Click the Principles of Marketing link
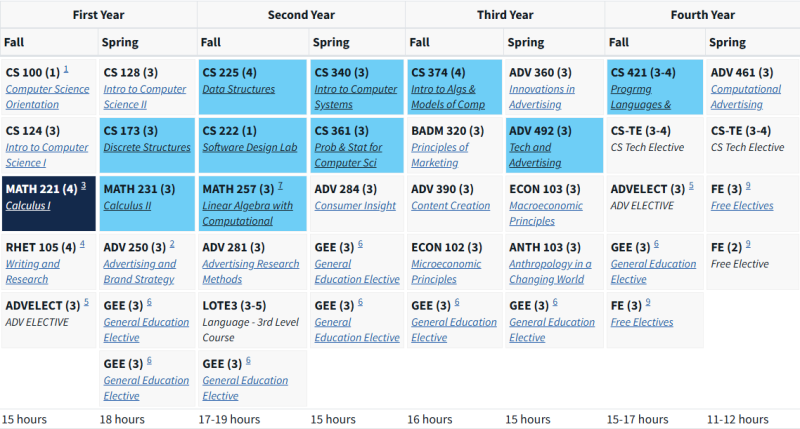This screenshot has height=429, width=800. pos(440,155)
